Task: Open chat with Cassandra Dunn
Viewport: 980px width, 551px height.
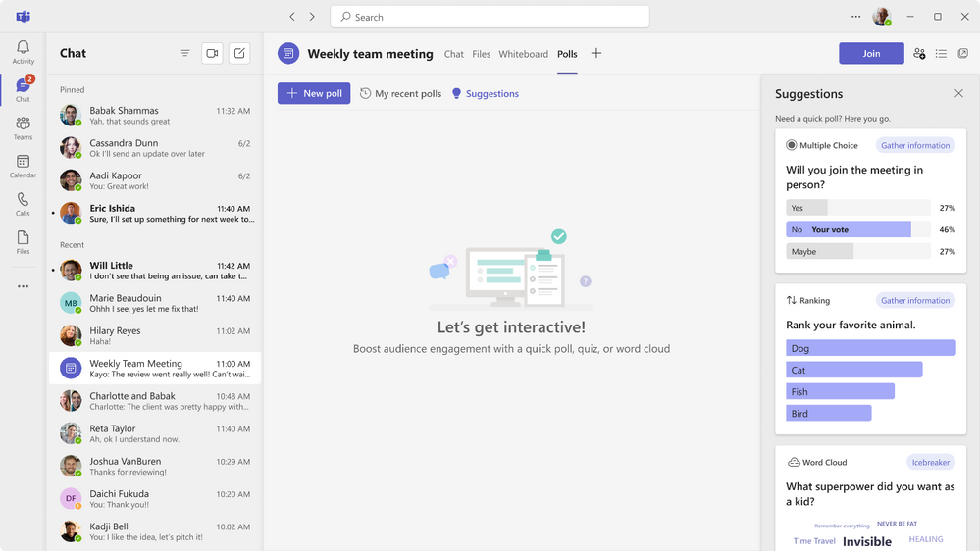Action: pyautogui.click(x=155, y=148)
